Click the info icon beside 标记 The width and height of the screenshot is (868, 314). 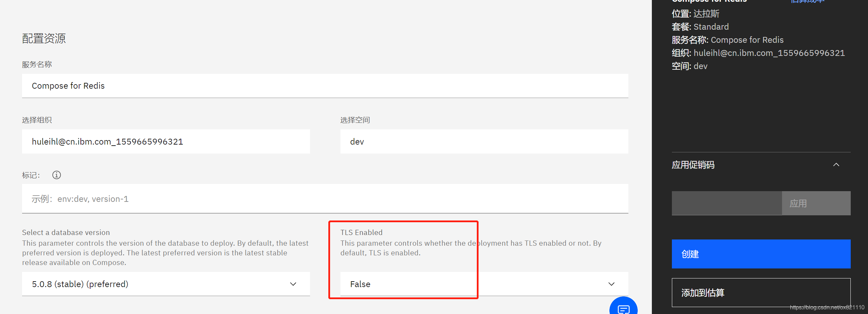(57, 175)
